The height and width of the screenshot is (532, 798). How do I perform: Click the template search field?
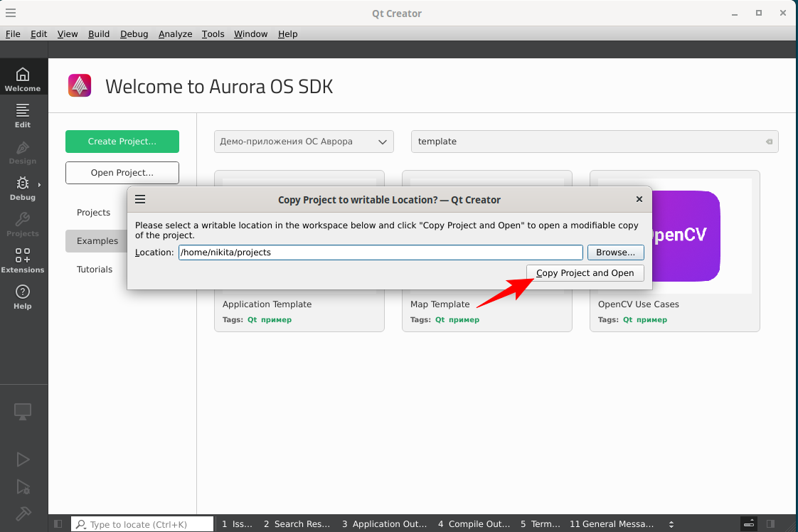pos(595,142)
